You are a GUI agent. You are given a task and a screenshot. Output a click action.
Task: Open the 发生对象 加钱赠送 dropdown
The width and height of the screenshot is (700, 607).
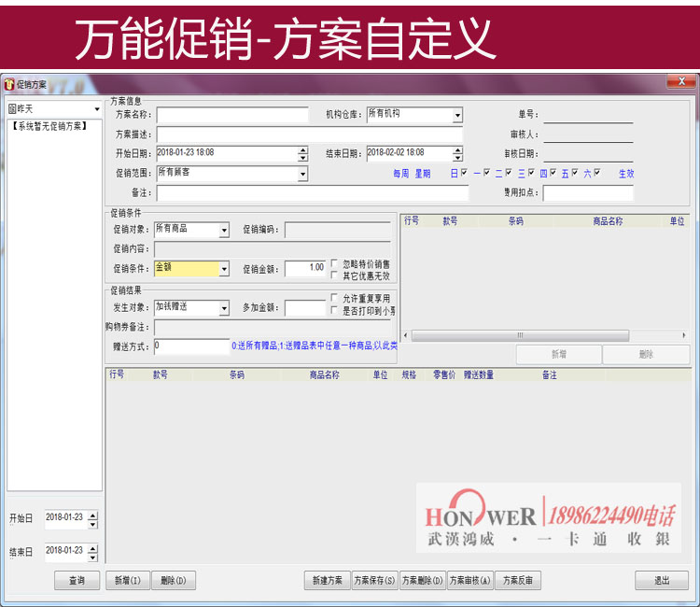(x=224, y=308)
